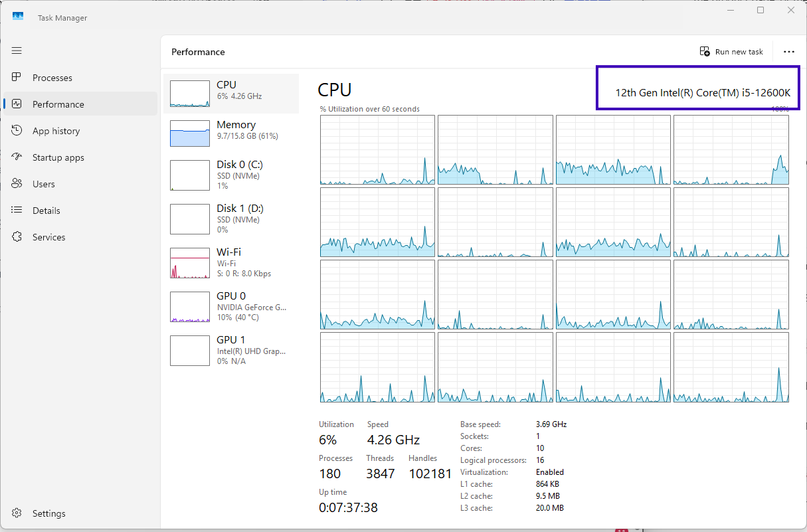Select Disk 1 (D:) resource

[x=231, y=219]
